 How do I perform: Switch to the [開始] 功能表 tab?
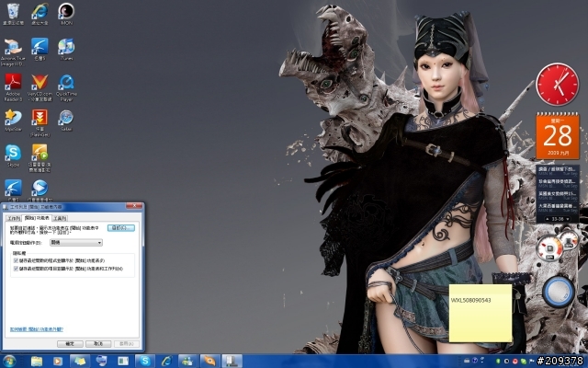[x=37, y=218]
